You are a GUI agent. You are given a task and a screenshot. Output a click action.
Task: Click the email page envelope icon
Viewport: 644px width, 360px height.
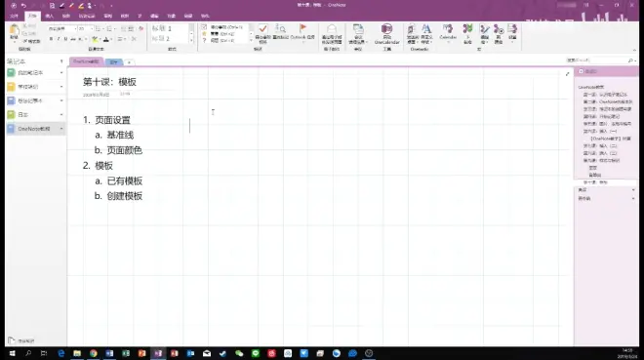coord(332,28)
